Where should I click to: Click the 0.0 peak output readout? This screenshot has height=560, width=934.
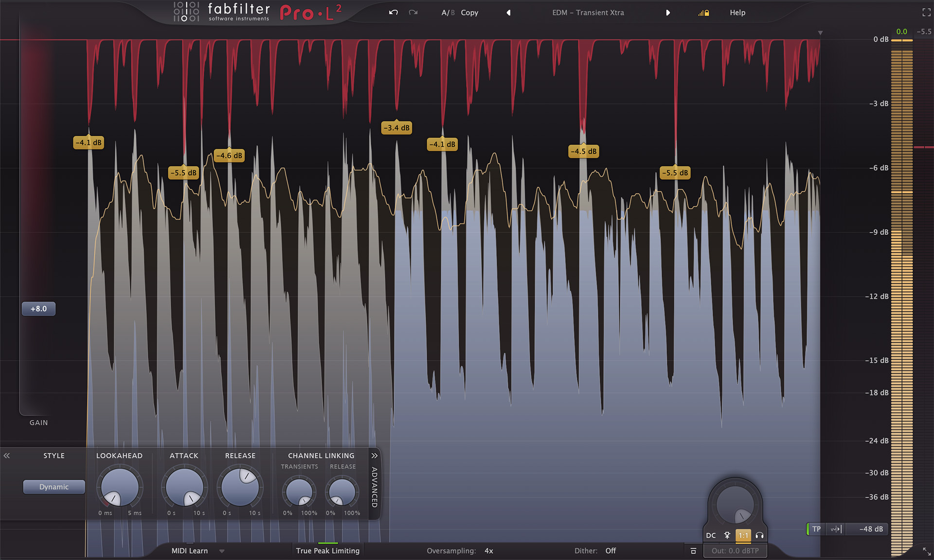click(901, 32)
